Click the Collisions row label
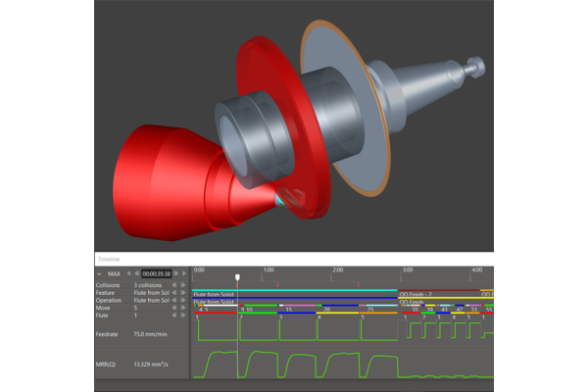Screen dimensions: 588x392 (108, 285)
